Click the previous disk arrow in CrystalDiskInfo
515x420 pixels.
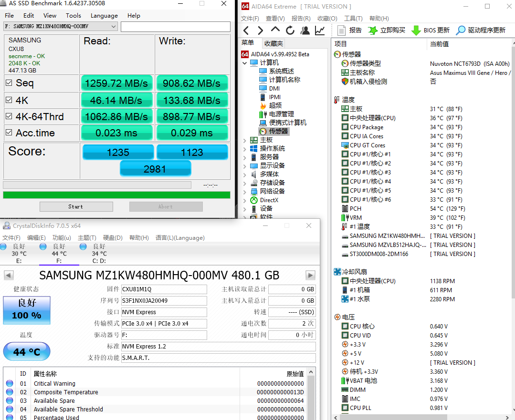click(x=9, y=275)
